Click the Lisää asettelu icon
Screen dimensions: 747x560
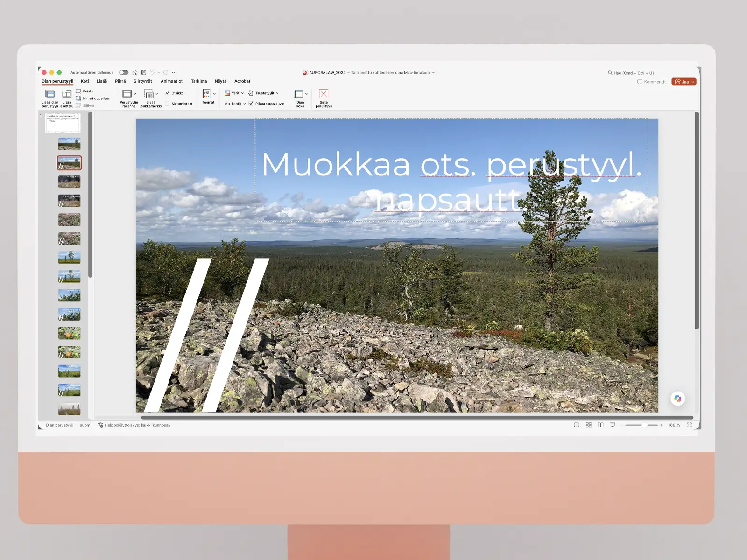pyautogui.click(x=67, y=94)
